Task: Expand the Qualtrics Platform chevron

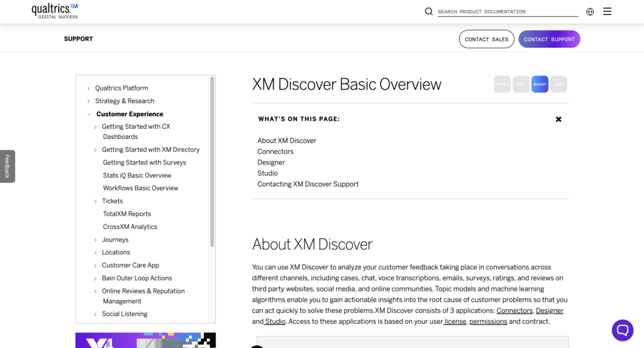Action: click(88, 88)
